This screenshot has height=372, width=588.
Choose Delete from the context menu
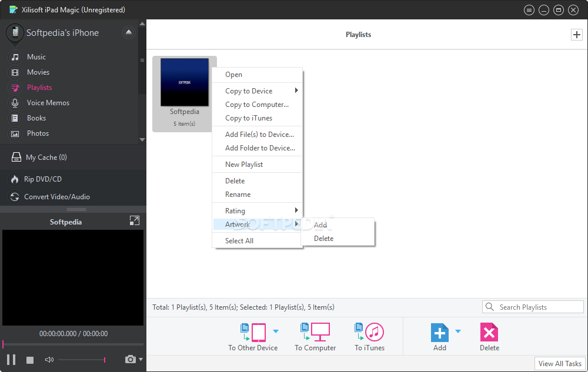(258, 181)
